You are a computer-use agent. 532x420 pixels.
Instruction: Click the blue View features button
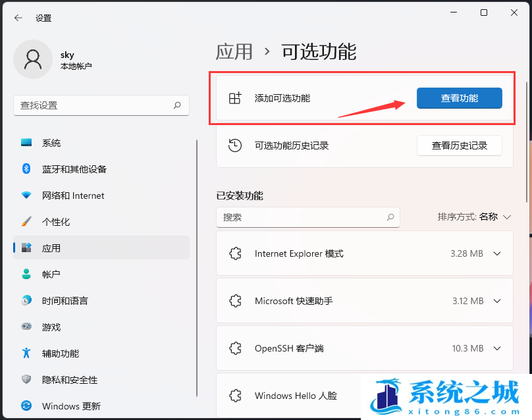click(x=459, y=98)
